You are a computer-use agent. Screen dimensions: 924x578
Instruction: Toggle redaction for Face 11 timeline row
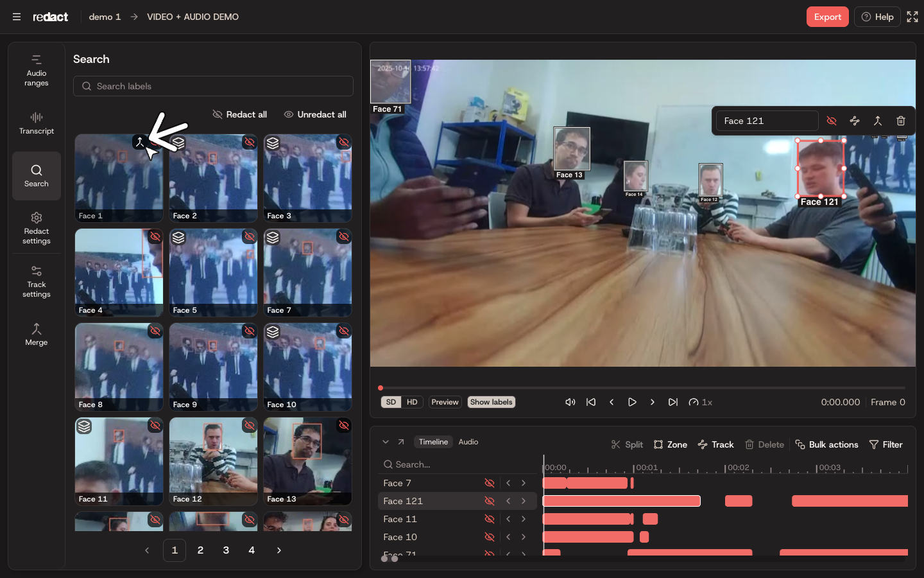click(x=490, y=519)
